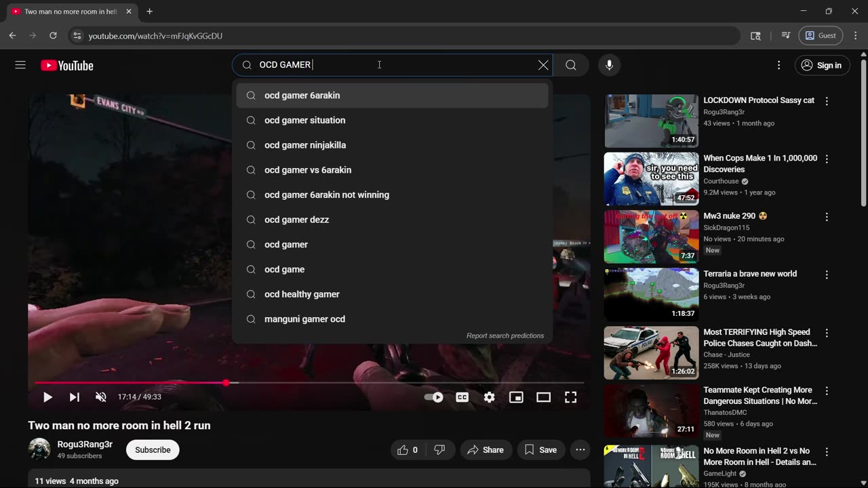Open options for Teammate Kept Creating More video
The width and height of the screenshot is (868, 488).
827,390
